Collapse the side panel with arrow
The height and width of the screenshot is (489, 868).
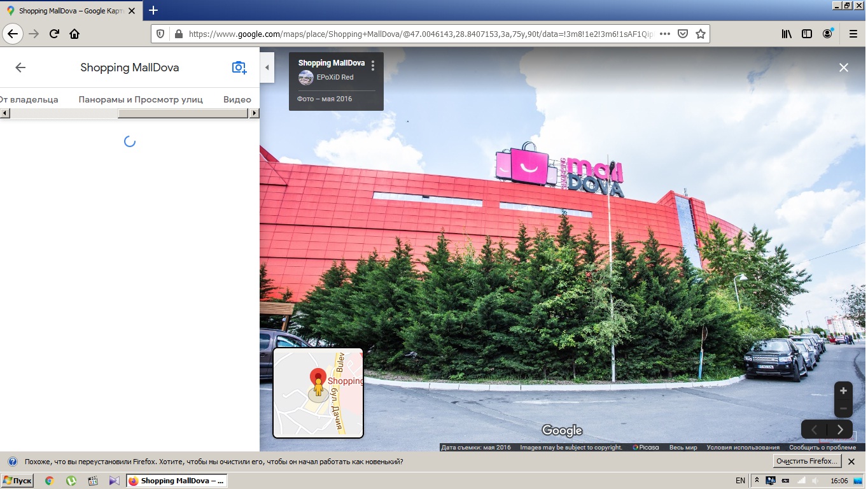[267, 67]
